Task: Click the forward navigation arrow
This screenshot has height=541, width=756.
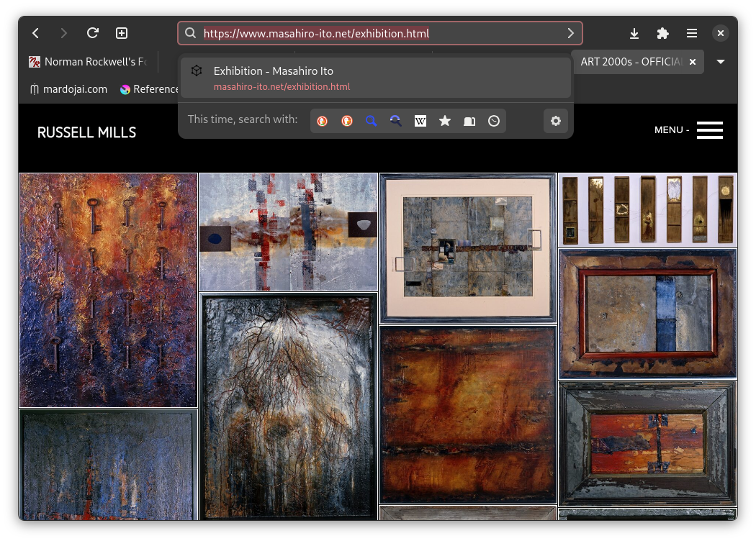Action: (x=63, y=33)
